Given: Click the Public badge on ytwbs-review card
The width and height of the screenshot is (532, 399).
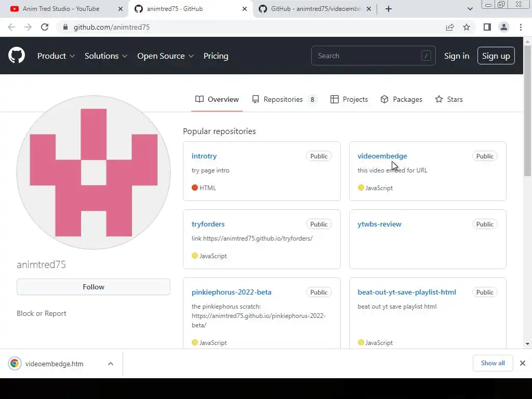Looking at the screenshot, I should tap(485, 224).
